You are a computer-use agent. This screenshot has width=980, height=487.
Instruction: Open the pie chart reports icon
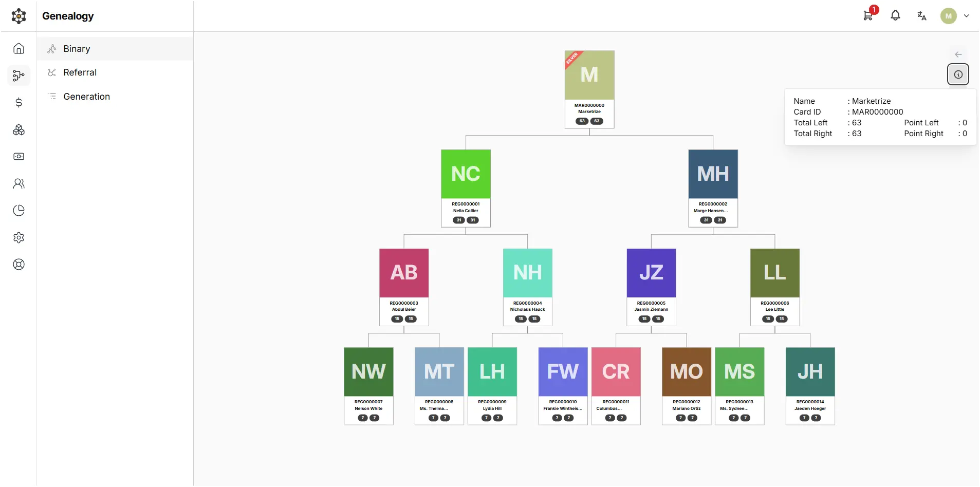pyautogui.click(x=19, y=211)
